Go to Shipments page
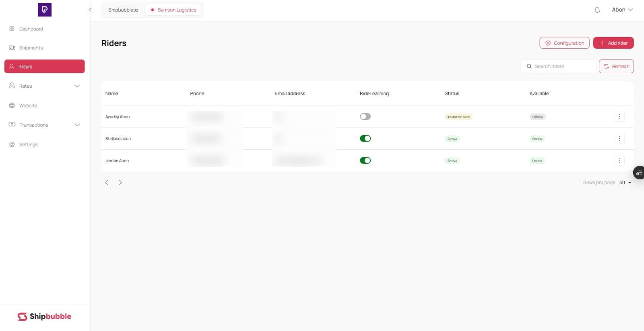644x331 pixels. [45, 48]
